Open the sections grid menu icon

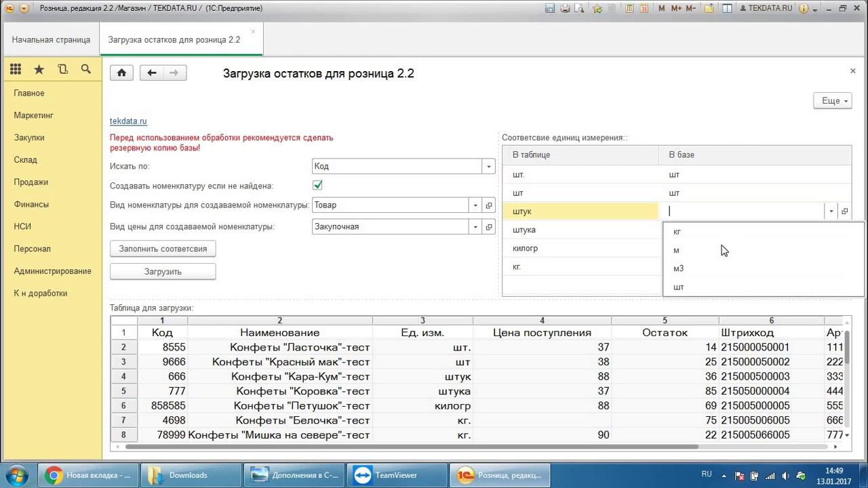pyautogui.click(x=16, y=69)
